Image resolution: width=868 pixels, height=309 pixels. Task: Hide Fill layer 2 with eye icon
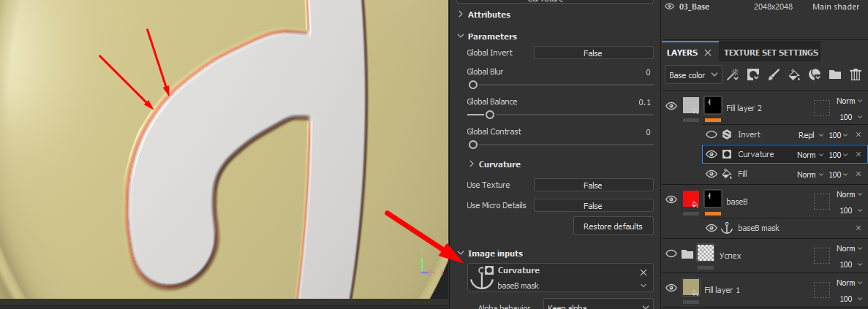click(671, 106)
